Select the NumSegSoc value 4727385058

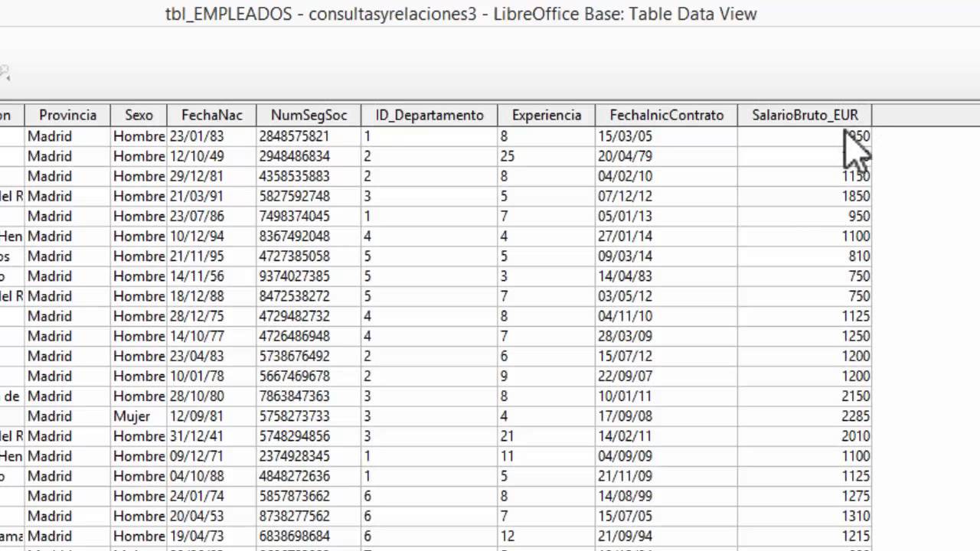coord(309,256)
